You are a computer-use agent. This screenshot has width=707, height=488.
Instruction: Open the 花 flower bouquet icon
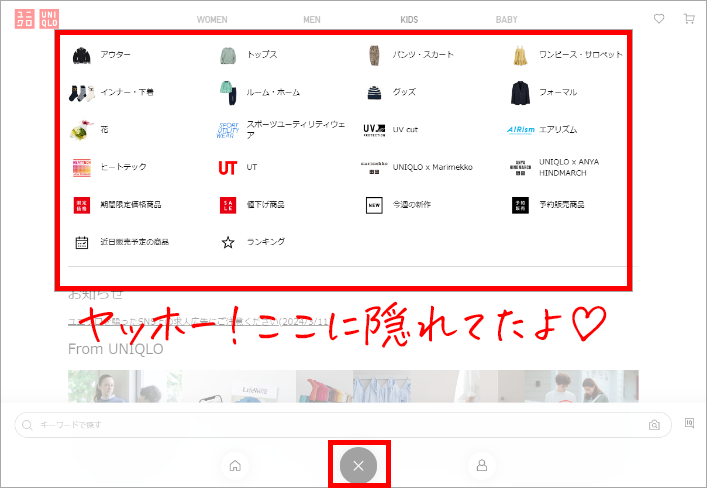tap(82, 130)
